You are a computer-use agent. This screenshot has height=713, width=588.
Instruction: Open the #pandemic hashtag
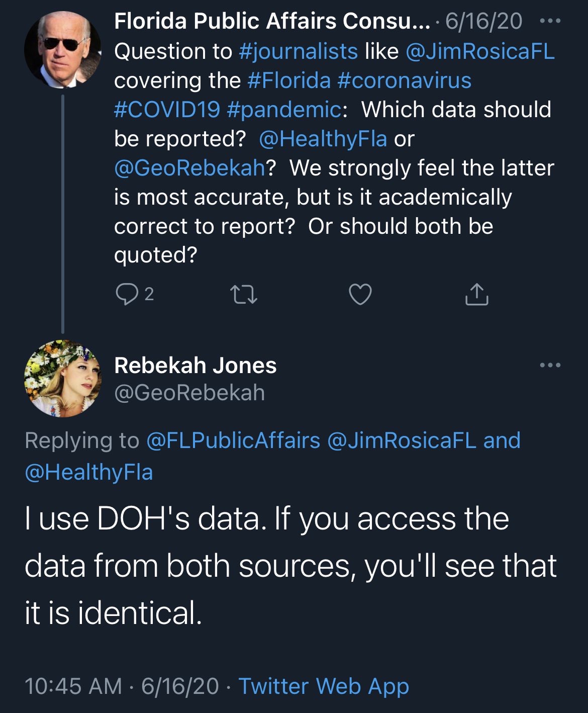coord(284,110)
